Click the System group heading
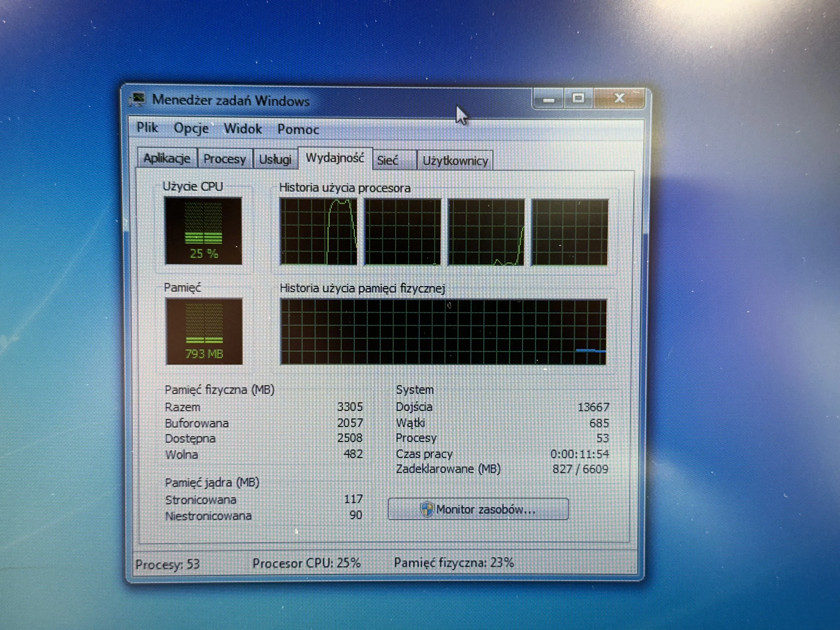The image size is (840, 630). [x=415, y=390]
